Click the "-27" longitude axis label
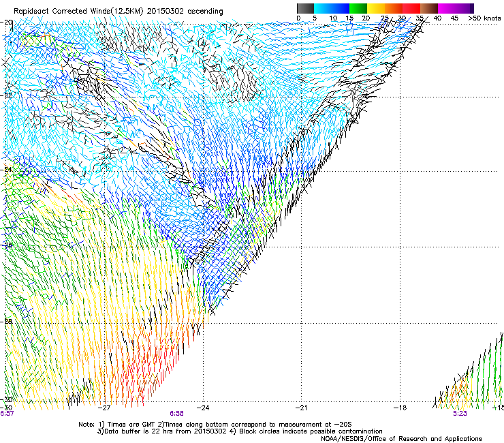The image size is (504, 443). point(104,408)
